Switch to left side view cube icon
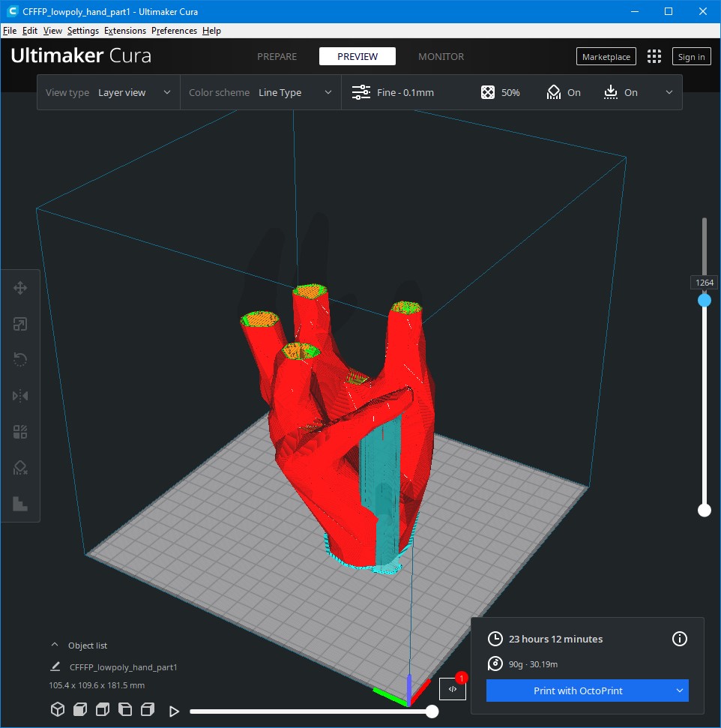721x728 pixels. point(125,709)
